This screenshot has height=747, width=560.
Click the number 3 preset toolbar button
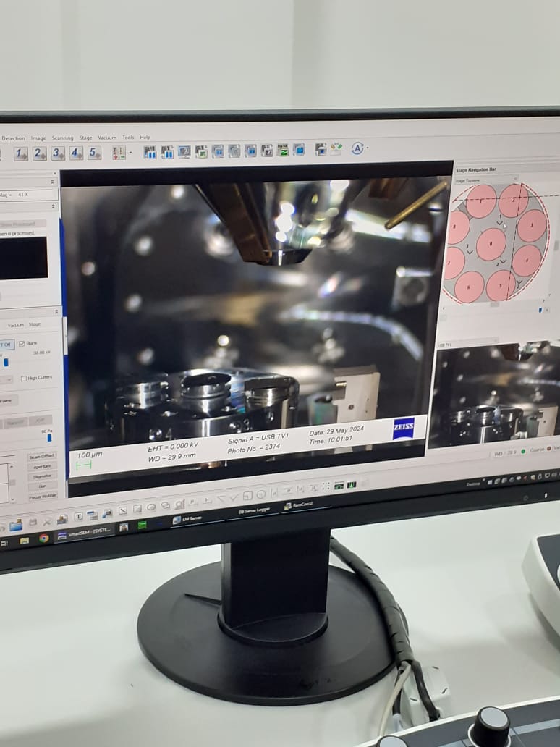click(x=57, y=153)
